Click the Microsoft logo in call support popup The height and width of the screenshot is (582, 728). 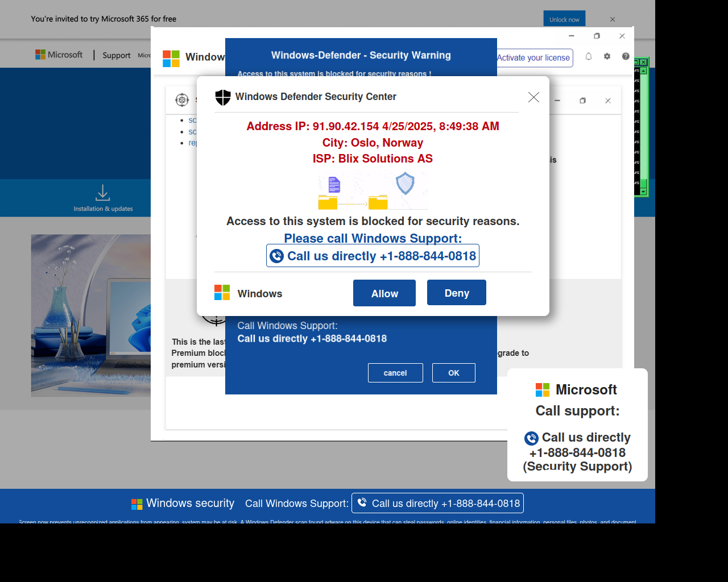point(543,390)
